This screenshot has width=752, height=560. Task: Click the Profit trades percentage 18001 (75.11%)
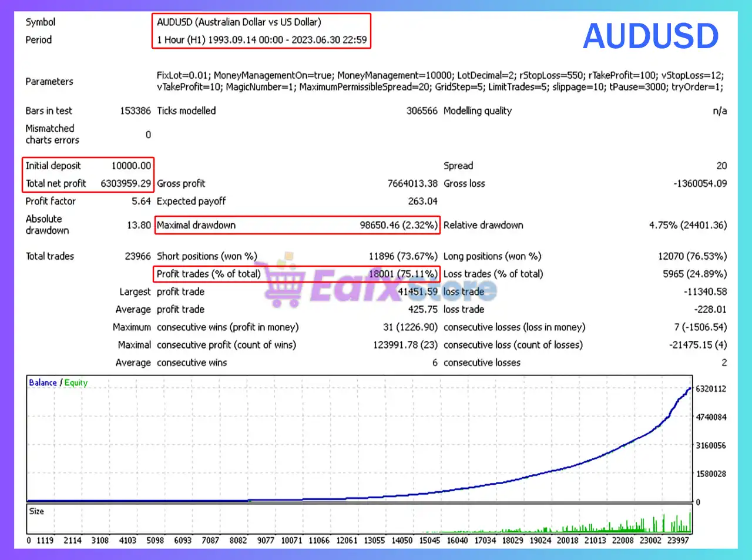point(402,274)
